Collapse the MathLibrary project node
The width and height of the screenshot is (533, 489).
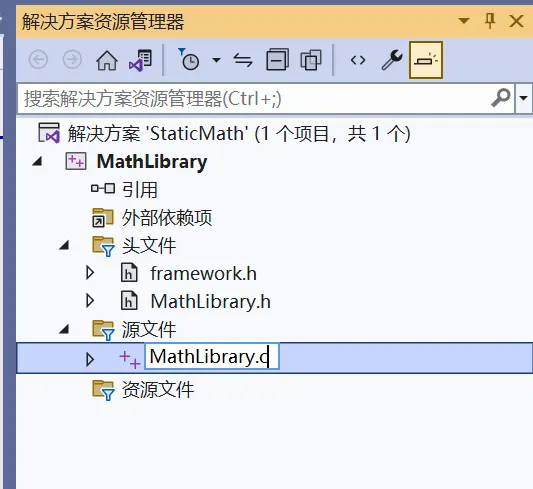(x=37, y=161)
